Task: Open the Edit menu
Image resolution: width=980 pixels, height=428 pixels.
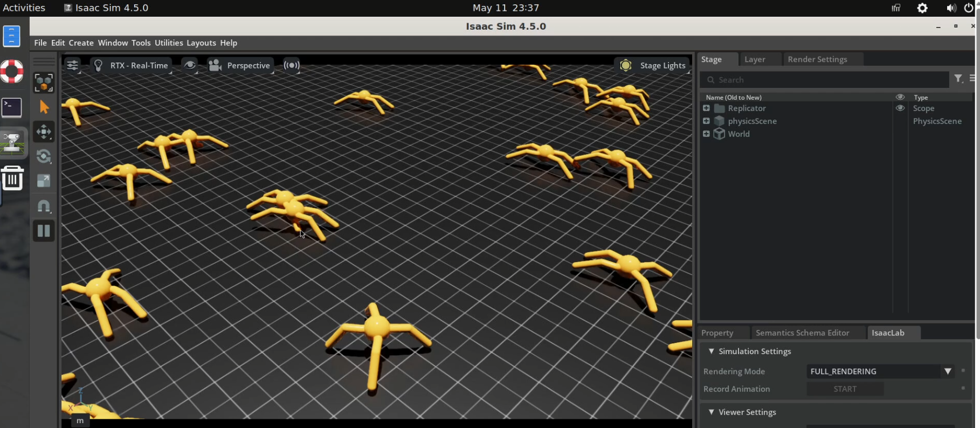Action: coord(58,43)
